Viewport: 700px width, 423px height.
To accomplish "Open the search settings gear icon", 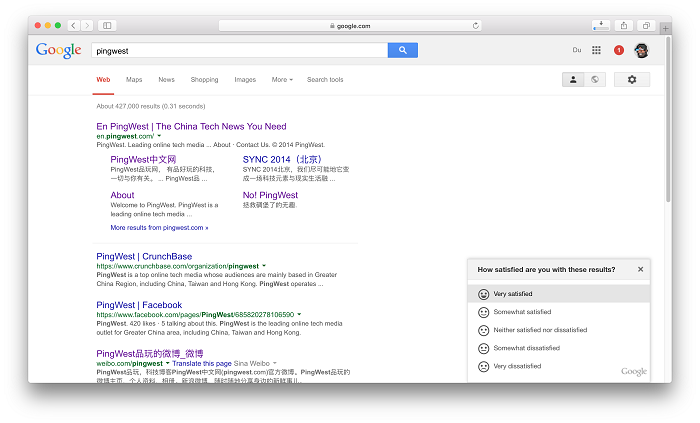I will click(x=632, y=79).
